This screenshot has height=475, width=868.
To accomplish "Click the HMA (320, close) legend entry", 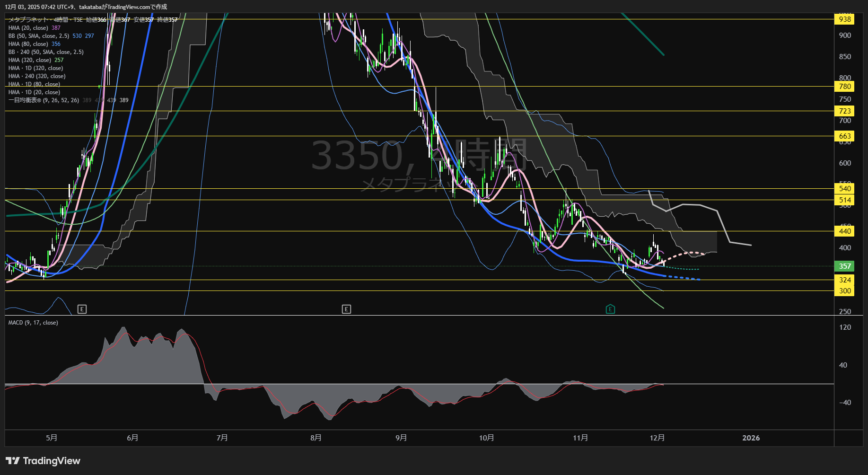I will coord(29,60).
